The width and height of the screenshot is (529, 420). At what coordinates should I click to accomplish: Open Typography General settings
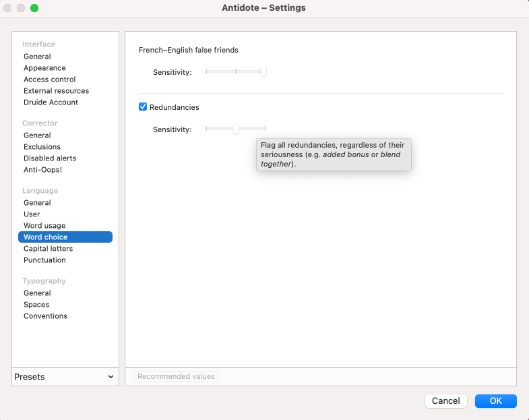37,293
